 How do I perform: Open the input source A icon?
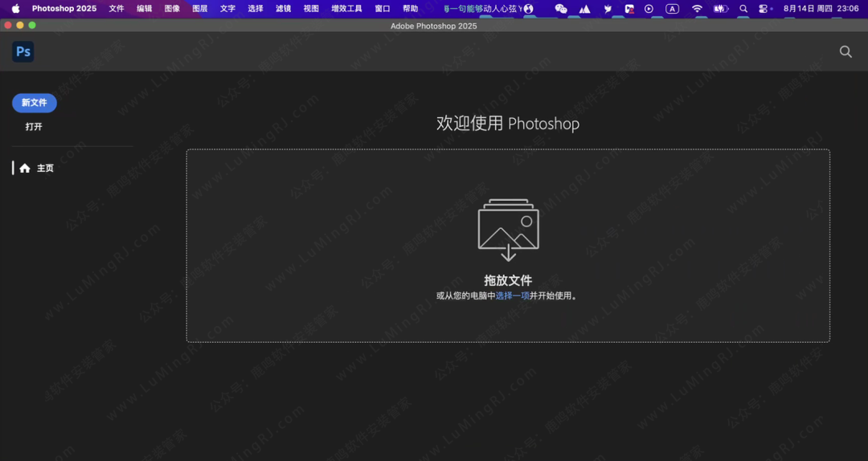click(672, 9)
